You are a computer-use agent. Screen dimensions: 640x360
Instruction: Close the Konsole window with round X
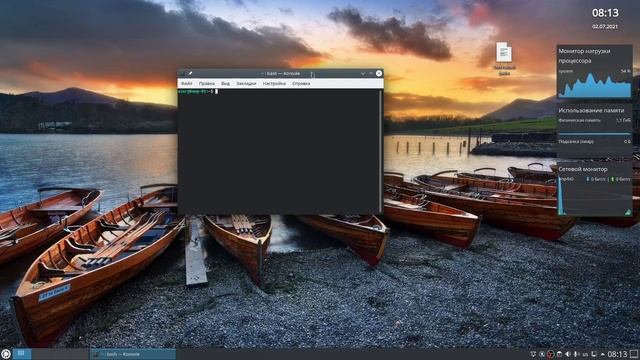379,73
